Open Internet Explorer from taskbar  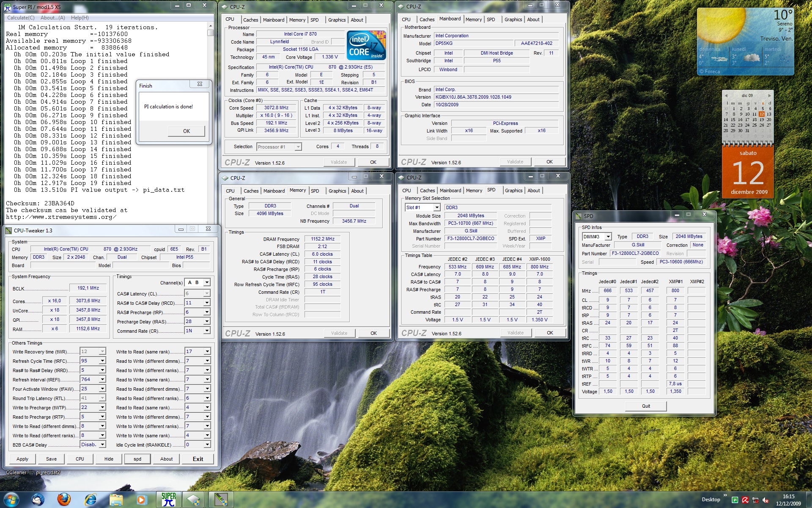[90, 499]
